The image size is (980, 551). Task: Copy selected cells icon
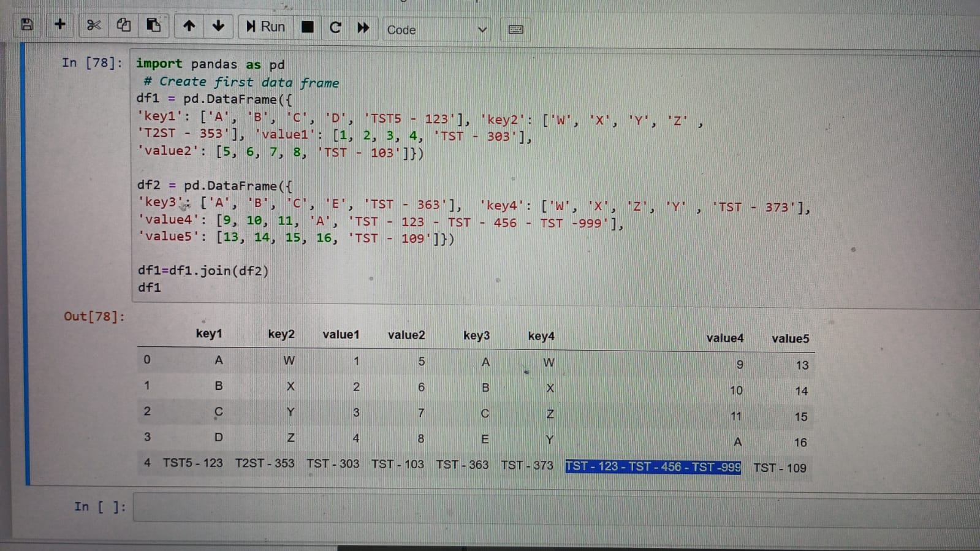point(123,25)
